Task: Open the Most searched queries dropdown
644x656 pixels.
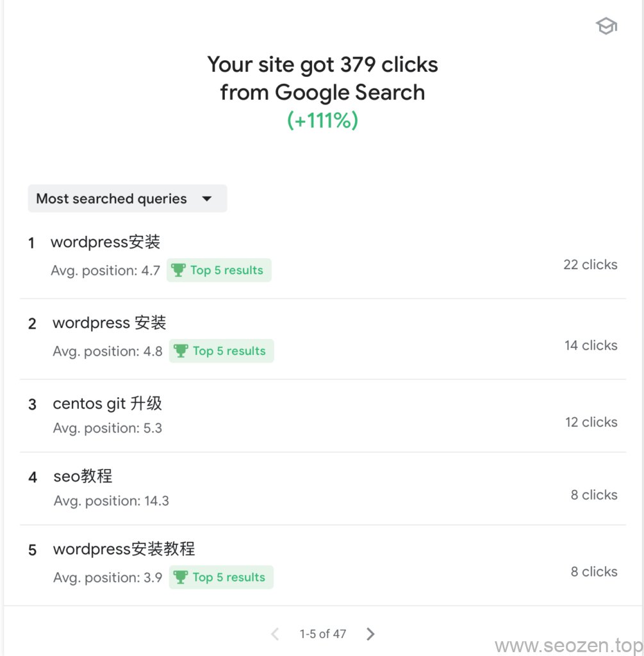Action: [x=127, y=199]
